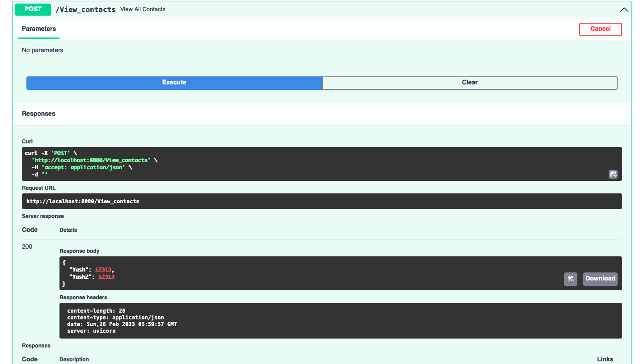644x364 pixels.
Task: Click the Links column header
Action: click(x=605, y=359)
